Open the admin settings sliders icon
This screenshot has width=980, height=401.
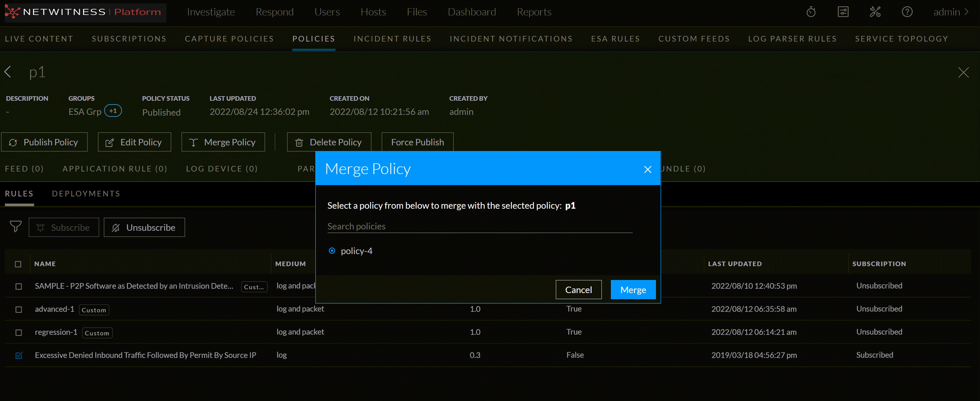pyautogui.click(x=843, y=12)
